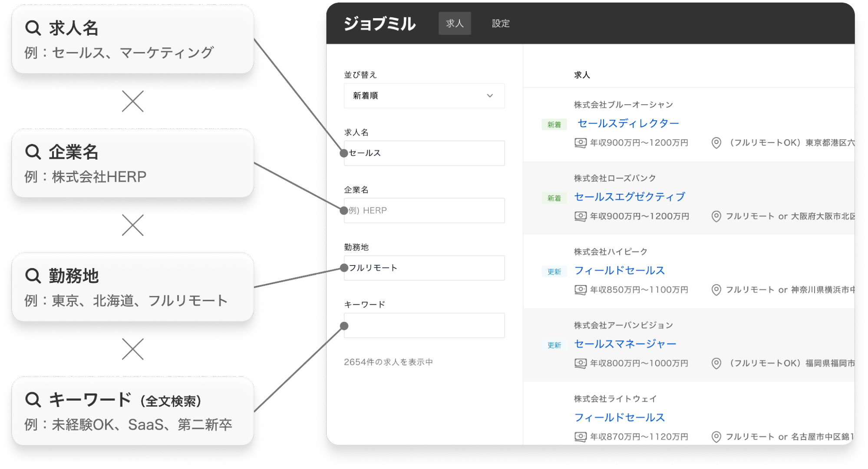Click the magnifier icon beside 企業名 callout
Image resolution: width=868 pixels, height=469 pixels.
coord(33,152)
